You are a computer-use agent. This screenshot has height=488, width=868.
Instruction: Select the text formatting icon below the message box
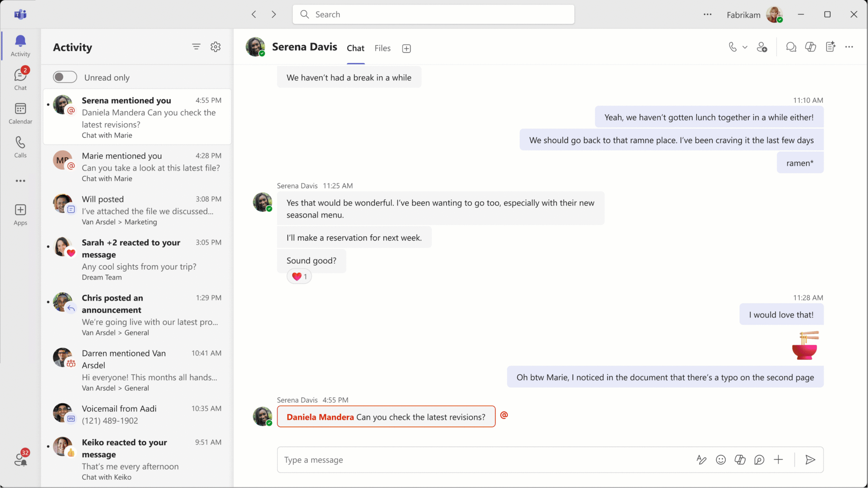click(x=702, y=460)
